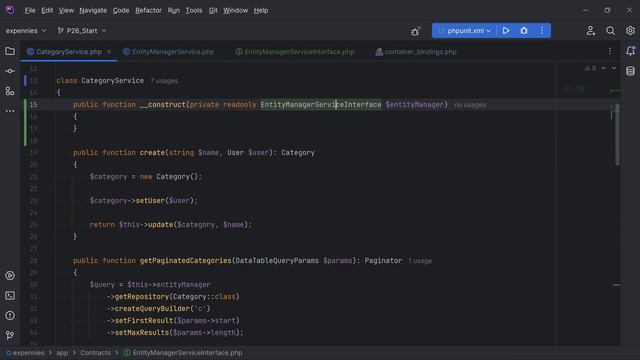Image resolution: width=640 pixels, height=360 pixels.
Task: Open IDE settings gear
Action: 630,31
